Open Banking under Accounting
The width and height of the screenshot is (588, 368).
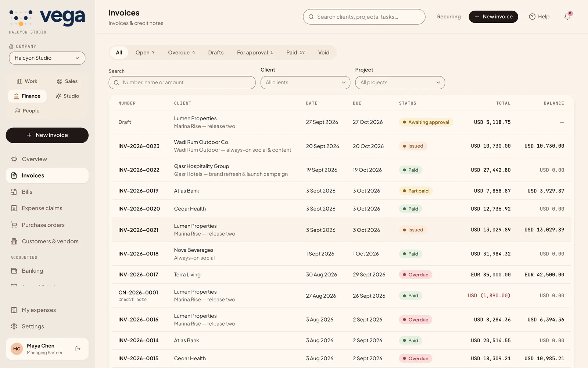pyautogui.click(x=47, y=271)
